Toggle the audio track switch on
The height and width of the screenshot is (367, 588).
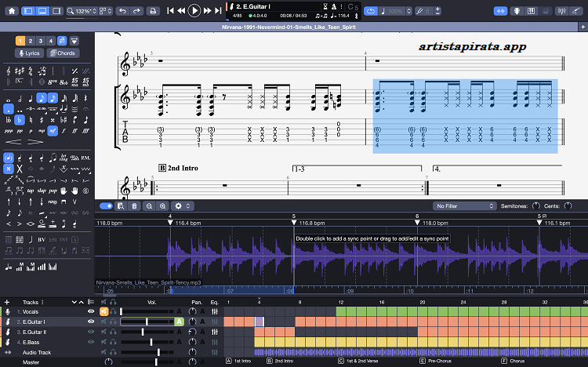pos(106,206)
